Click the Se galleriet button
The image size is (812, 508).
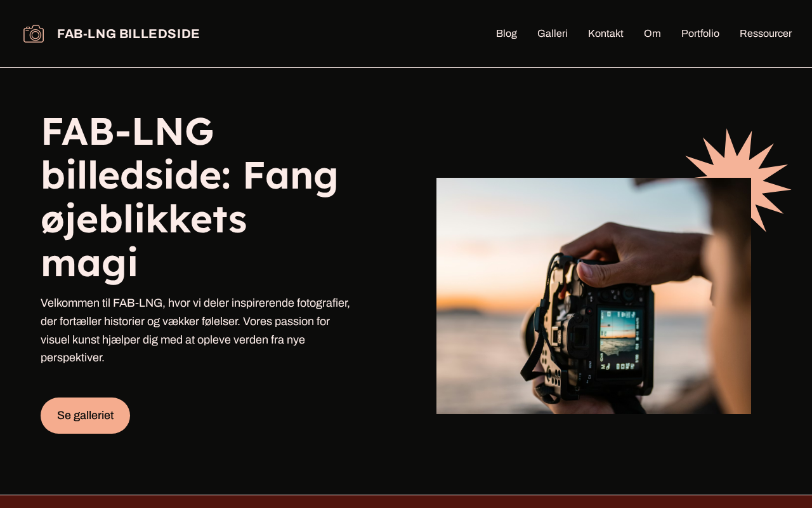85,415
